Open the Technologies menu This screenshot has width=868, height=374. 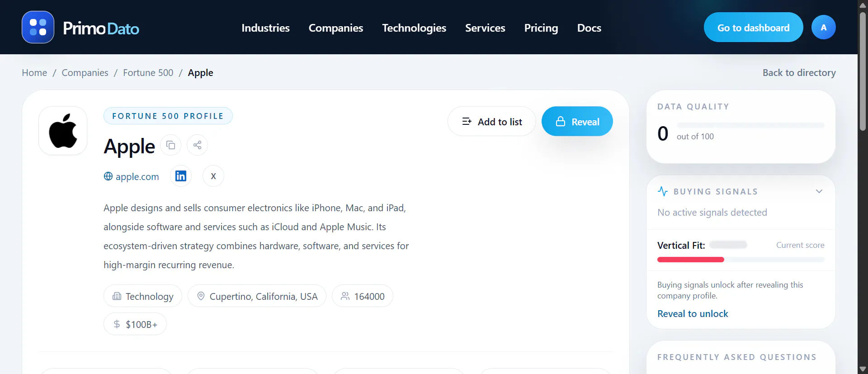(414, 28)
